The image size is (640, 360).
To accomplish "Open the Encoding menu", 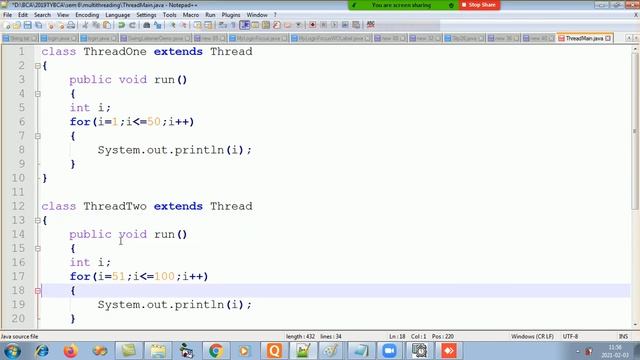I will pos(87,15).
